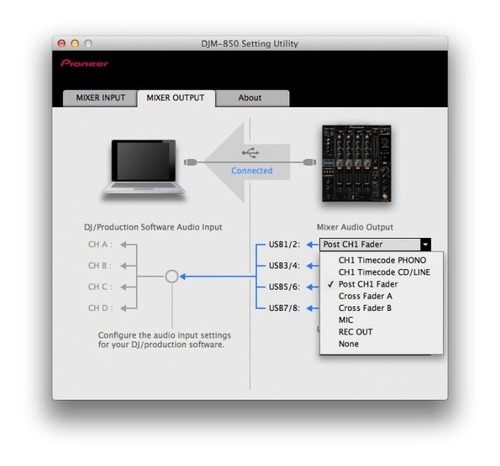Choose None in the output list
The height and width of the screenshot is (466, 500).
tap(382, 344)
